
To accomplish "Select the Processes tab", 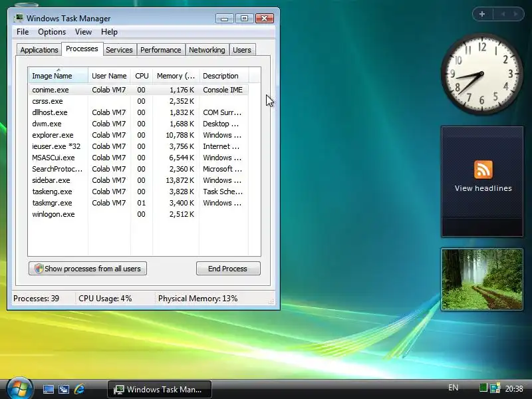I will [82, 49].
